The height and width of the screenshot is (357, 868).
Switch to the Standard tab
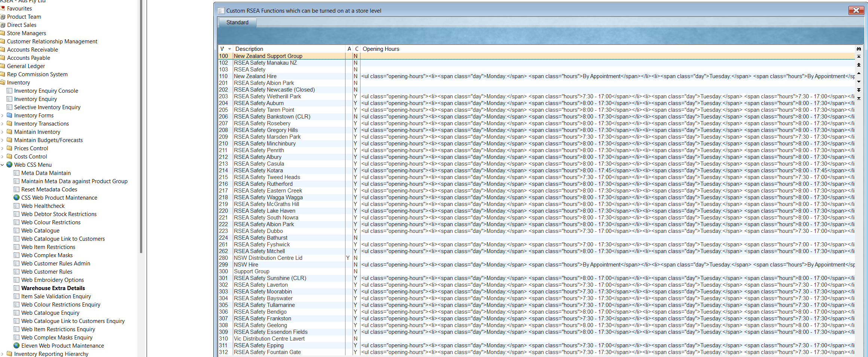(x=237, y=22)
